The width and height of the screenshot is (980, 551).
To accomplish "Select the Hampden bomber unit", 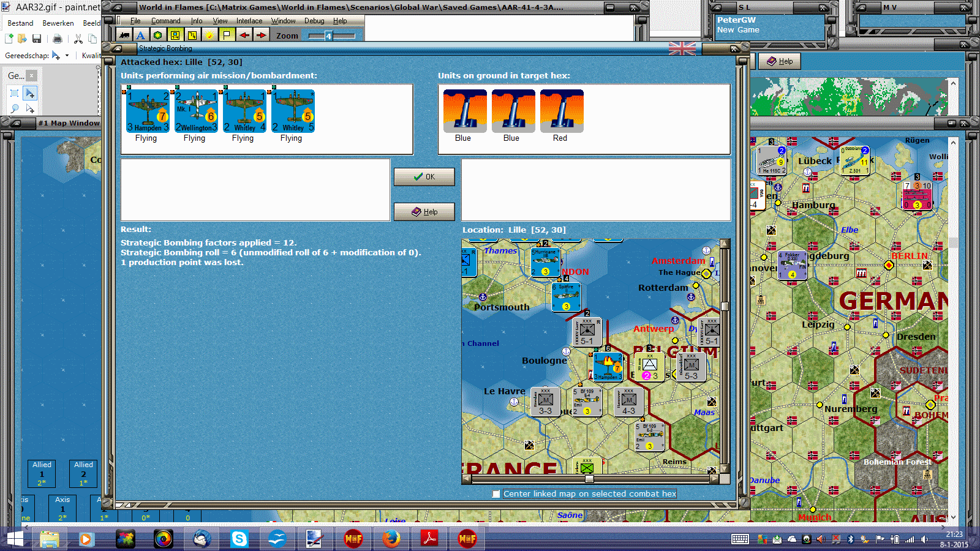I will (148, 111).
